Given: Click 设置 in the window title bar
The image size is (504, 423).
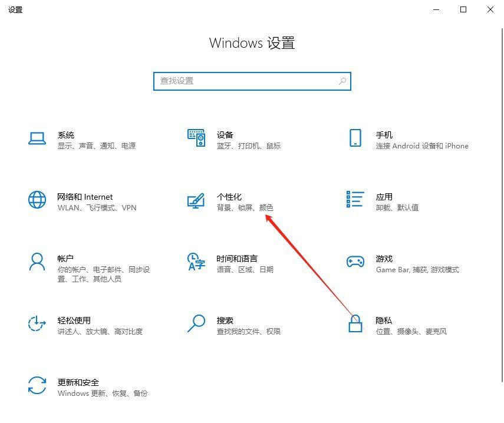Looking at the screenshot, I should coord(15,9).
